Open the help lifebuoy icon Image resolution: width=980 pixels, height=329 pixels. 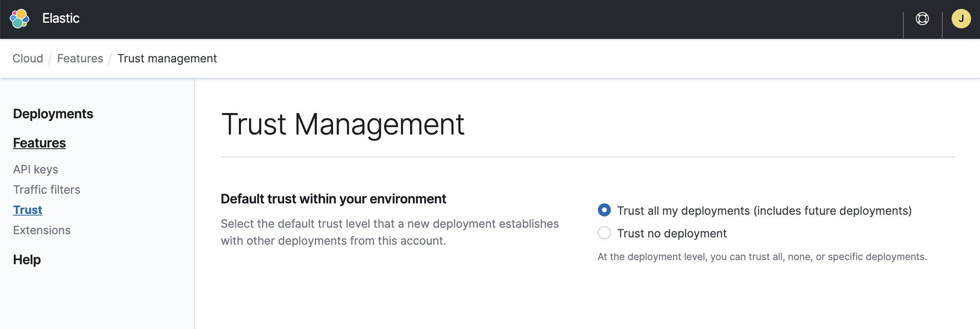[x=922, y=19]
